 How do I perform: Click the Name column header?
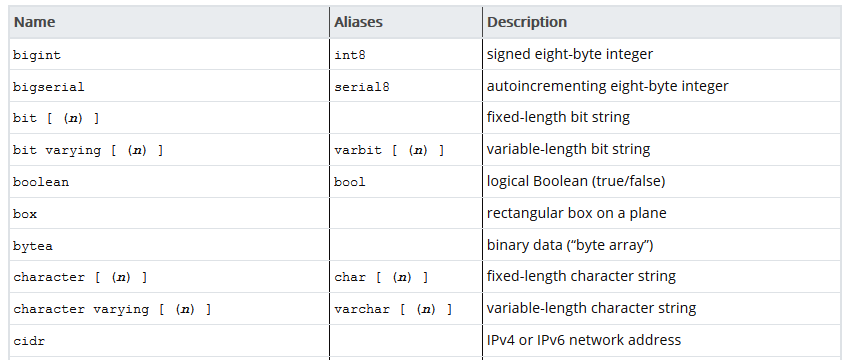tap(35, 22)
